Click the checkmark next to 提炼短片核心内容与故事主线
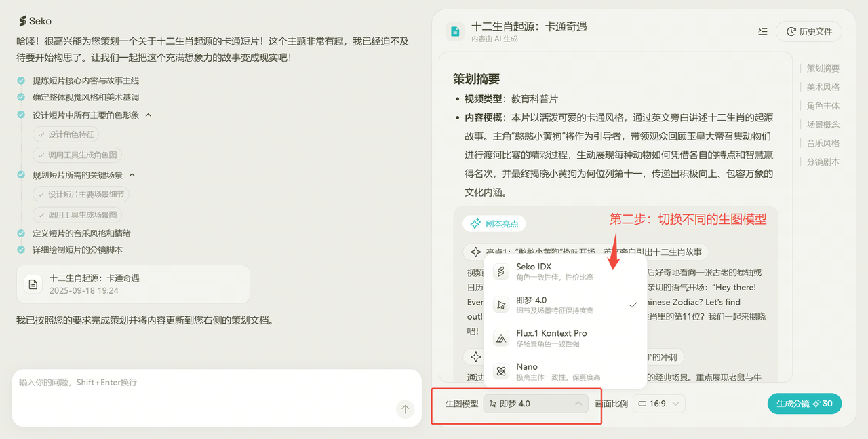 coord(22,81)
